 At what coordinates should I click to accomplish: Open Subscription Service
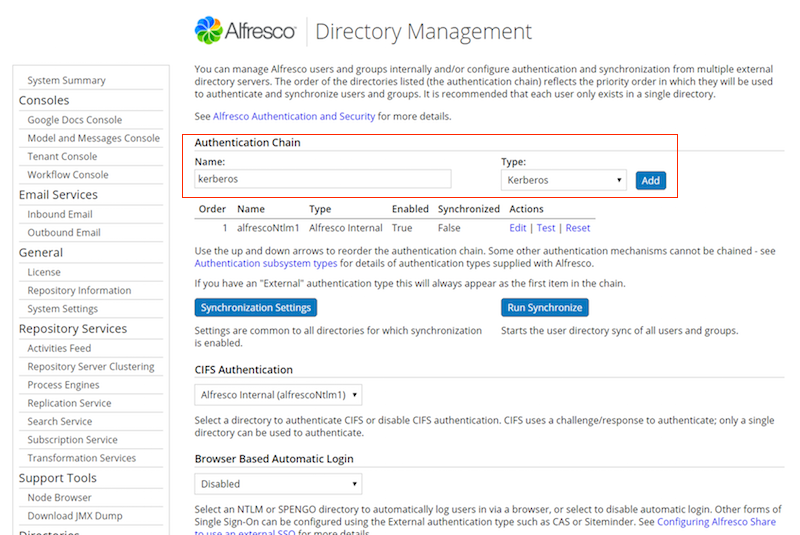tap(72, 440)
